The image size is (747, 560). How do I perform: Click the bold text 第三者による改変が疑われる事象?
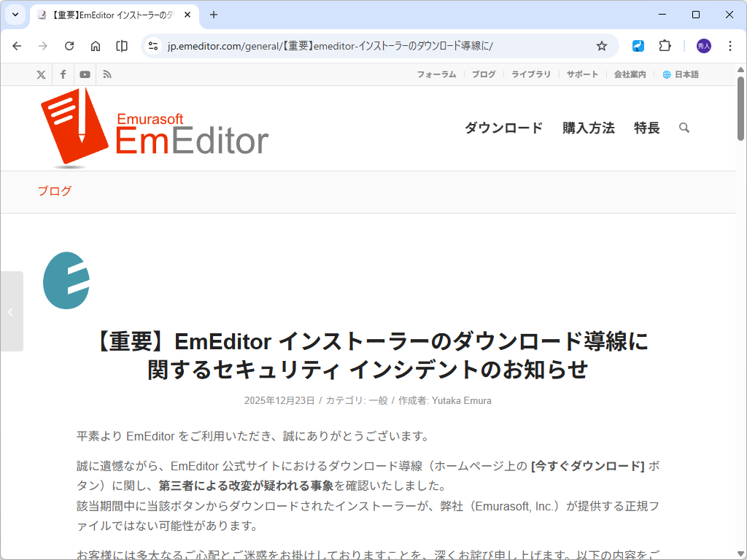[x=246, y=486]
